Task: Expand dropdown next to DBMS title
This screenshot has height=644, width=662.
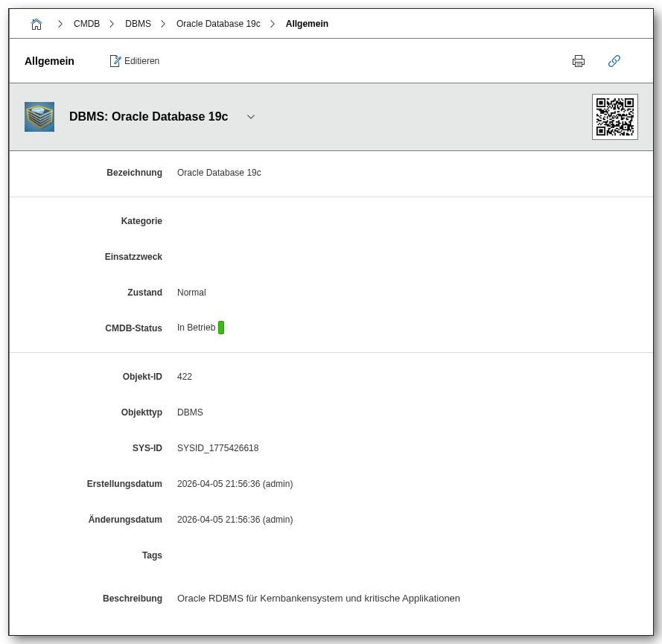Action: 251,117
